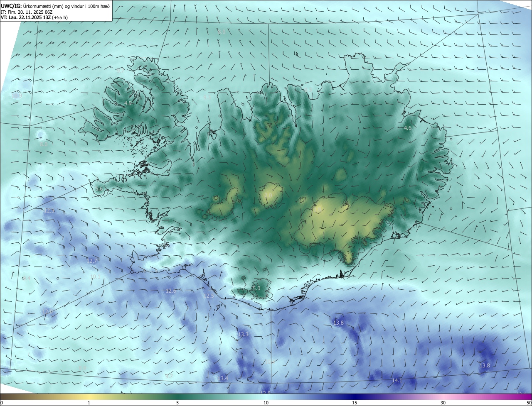Click the 5.0 value on the southern glacier

pyautogui.click(x=256, y=288)
